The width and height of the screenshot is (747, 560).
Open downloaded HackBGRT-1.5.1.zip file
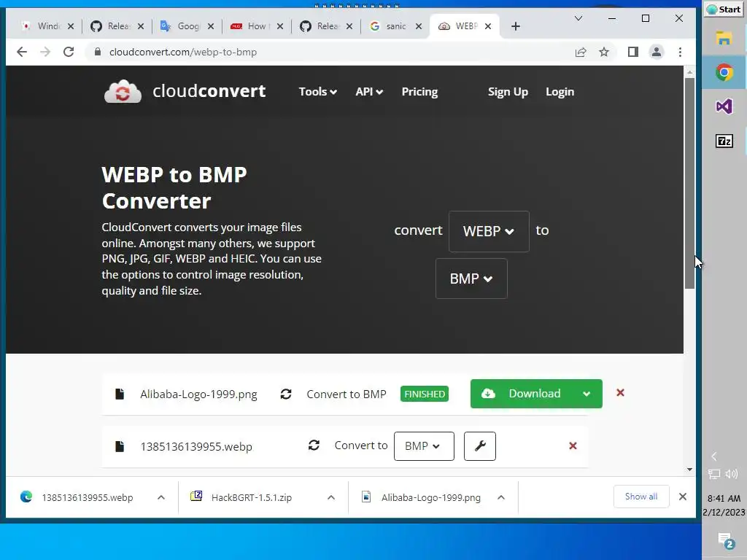pos(252,497)
